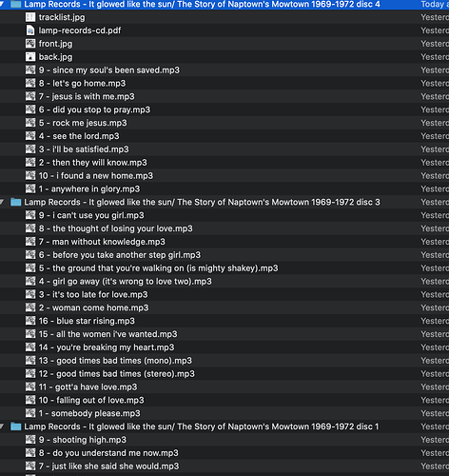
Task: Click icon of 'gott'a have love.mp3'
Action: point(30,387)
